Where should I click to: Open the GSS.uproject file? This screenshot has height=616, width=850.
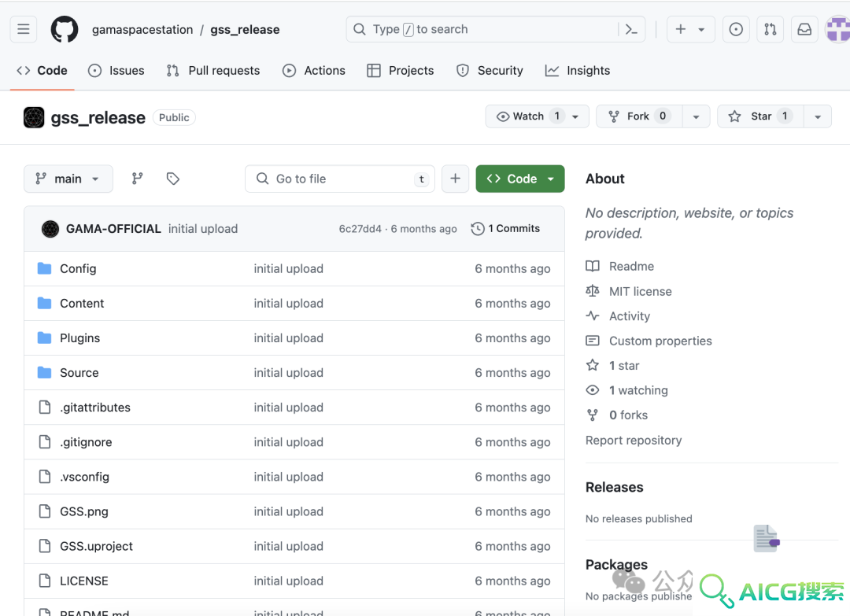pyautogui.click(x=97, y=546)
